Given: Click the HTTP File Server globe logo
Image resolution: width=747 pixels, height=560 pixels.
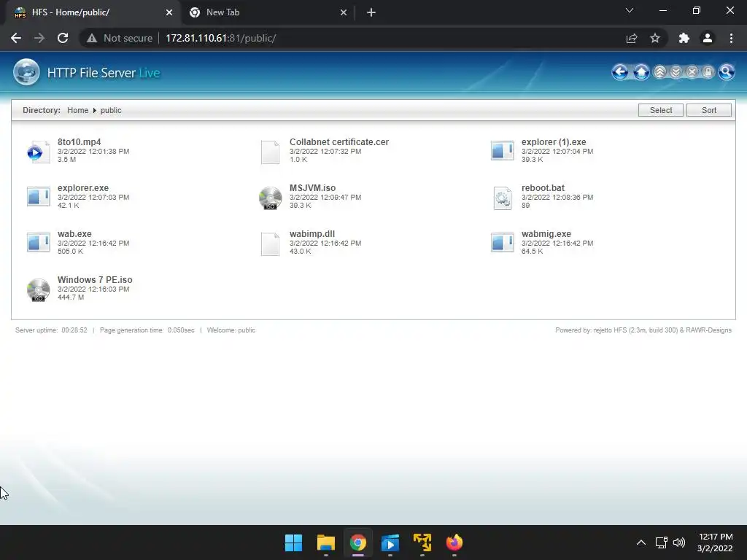Looking at the screenshot, I should click(x=26, y=72).
